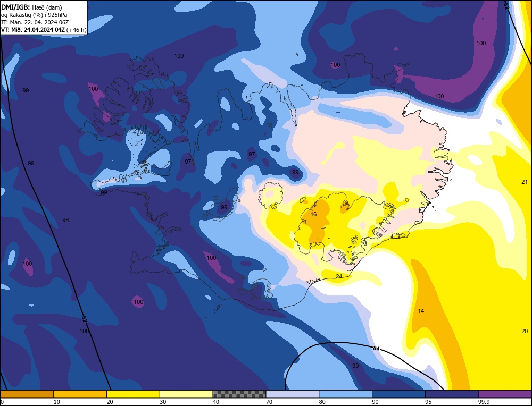Click the checkered 40–70 legend segment

pyautogui.click(x=239, y=394)
